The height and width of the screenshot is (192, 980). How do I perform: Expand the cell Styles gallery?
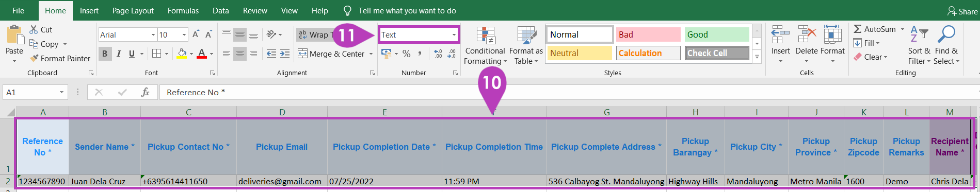tap(757, 57)
